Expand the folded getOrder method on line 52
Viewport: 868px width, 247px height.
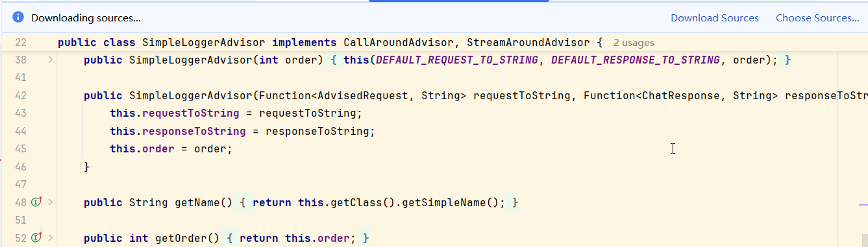pos(51,237)
